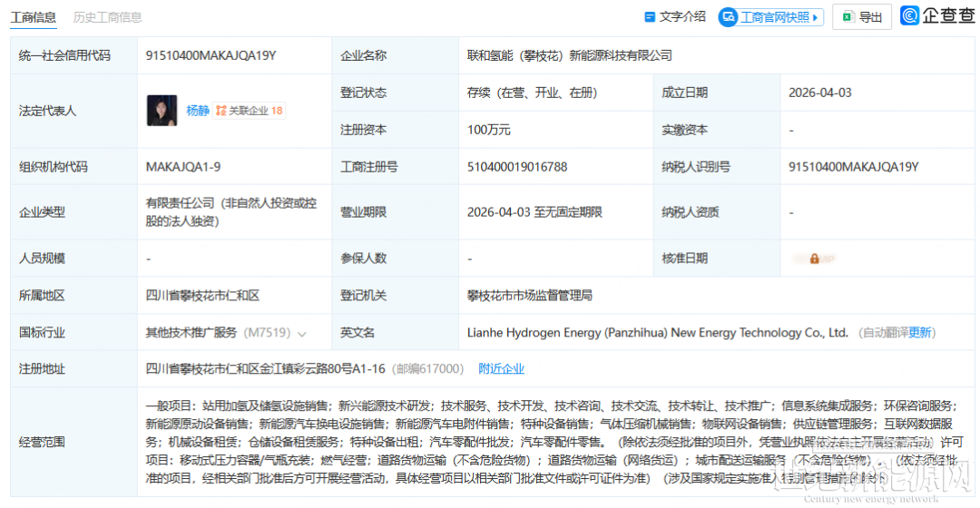The image size is (980, 508).
Task: Click the Excel icon on 导出 button
Action: click(848, 17)
